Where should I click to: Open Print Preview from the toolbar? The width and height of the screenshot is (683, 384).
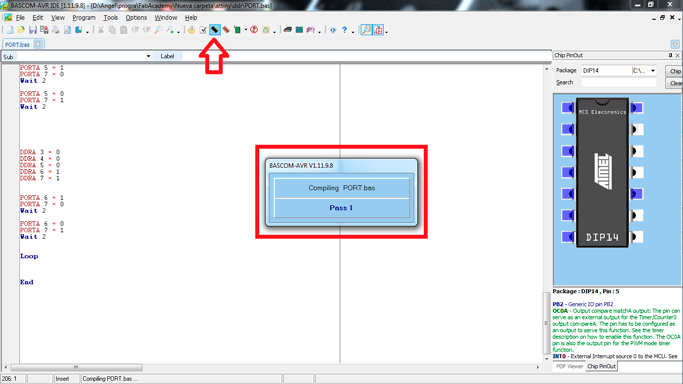pyautogui.click(x=67, y=30)
